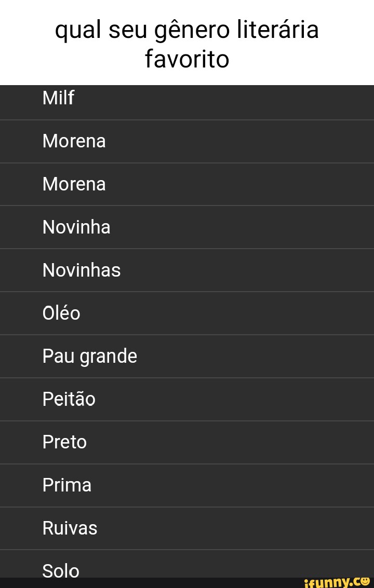
Task: Select the Preto entry
Action: click(187, 442)
